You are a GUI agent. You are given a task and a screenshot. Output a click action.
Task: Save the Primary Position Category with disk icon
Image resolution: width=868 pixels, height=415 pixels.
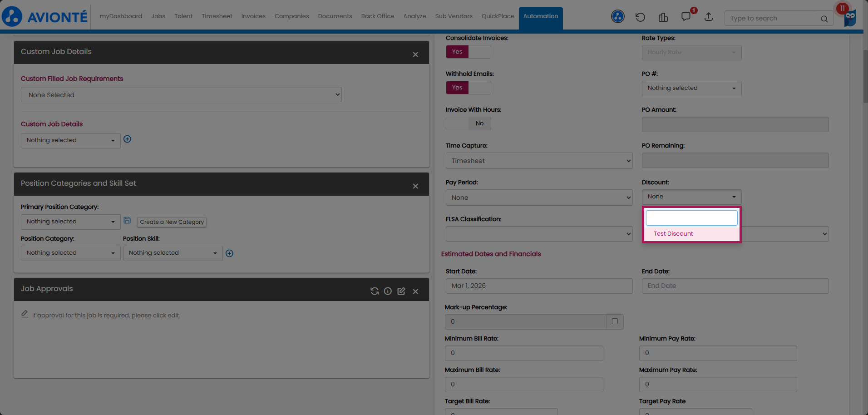127,220
